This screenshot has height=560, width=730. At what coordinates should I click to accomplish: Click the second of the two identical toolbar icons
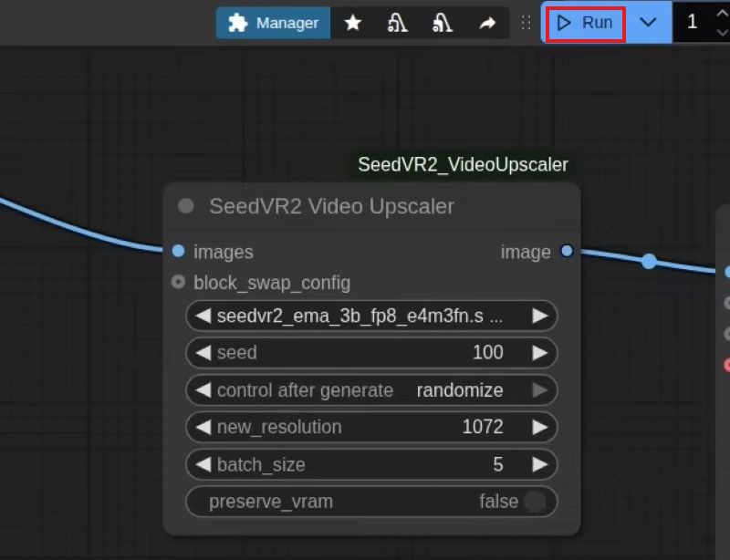(x=442, y=23)
